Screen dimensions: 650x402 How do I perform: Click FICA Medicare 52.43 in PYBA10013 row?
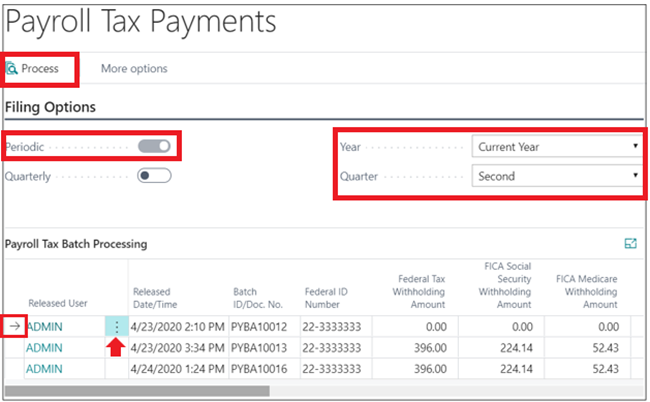[606, 348]
